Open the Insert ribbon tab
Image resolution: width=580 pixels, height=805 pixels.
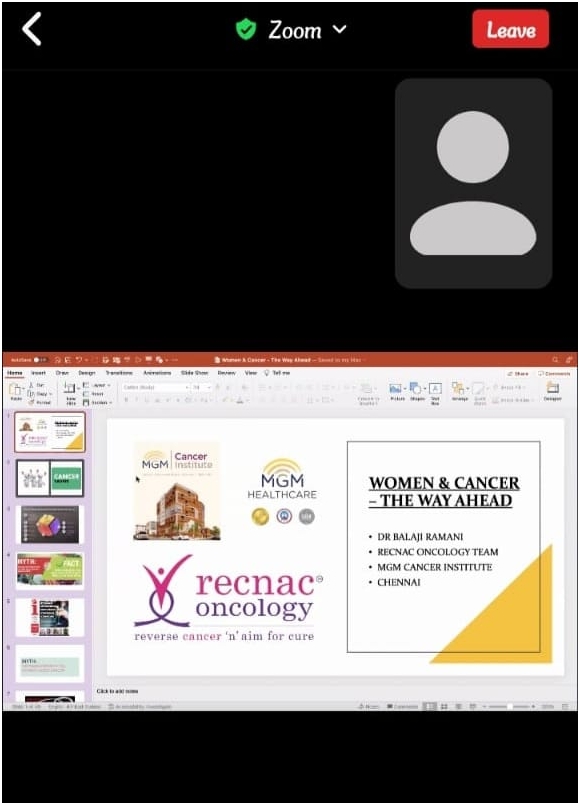point(38,373)
